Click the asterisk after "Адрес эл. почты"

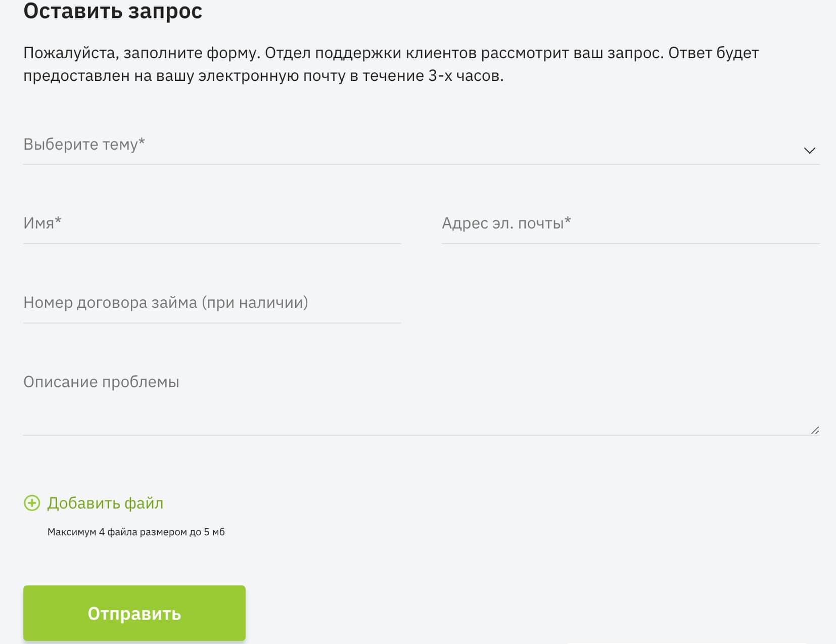pos(568,220)
